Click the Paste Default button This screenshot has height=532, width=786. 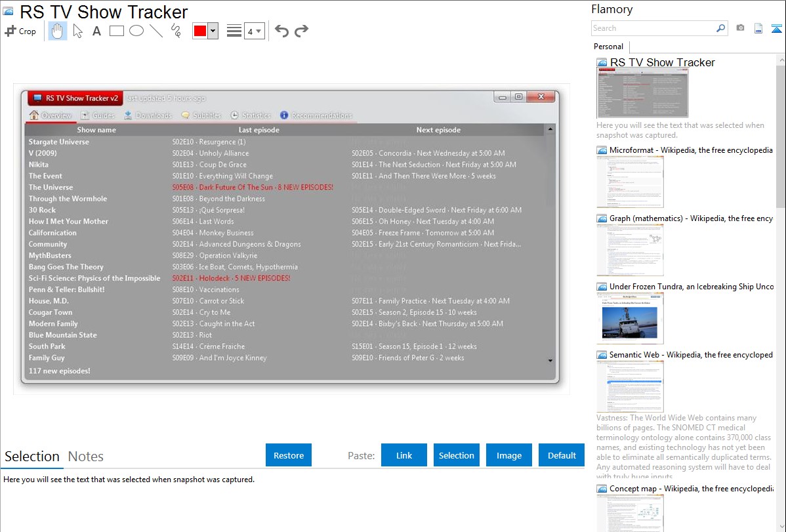point(562,455)
